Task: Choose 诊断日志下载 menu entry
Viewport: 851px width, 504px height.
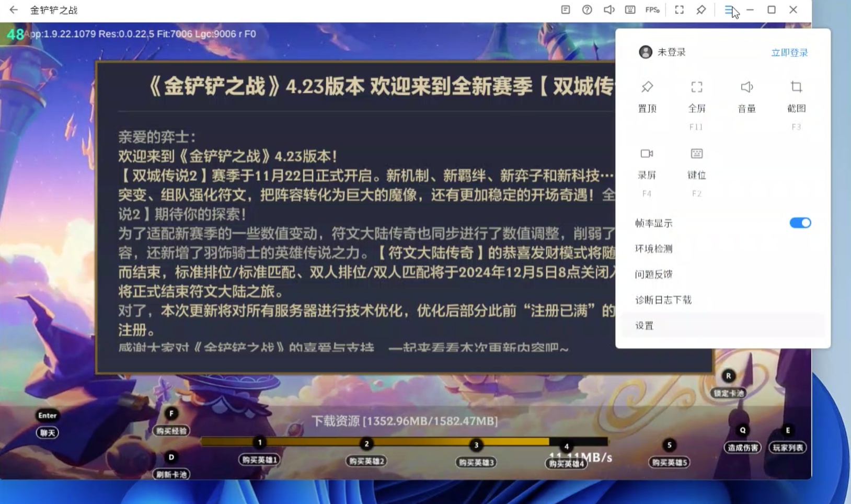Action: 723,300
